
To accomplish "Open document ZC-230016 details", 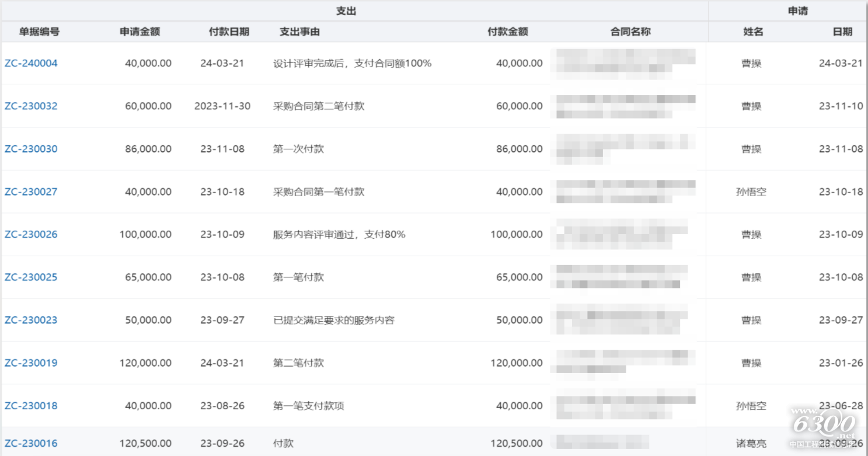I will coord(31,443).
